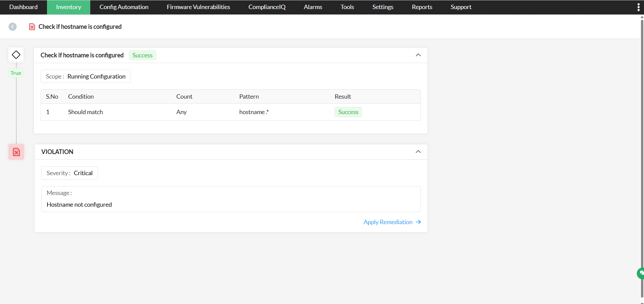Image resolution: width=644 pixels, height=304 pixels.
Task: Click the Success status in the Result column
Action: click(348, 112)
